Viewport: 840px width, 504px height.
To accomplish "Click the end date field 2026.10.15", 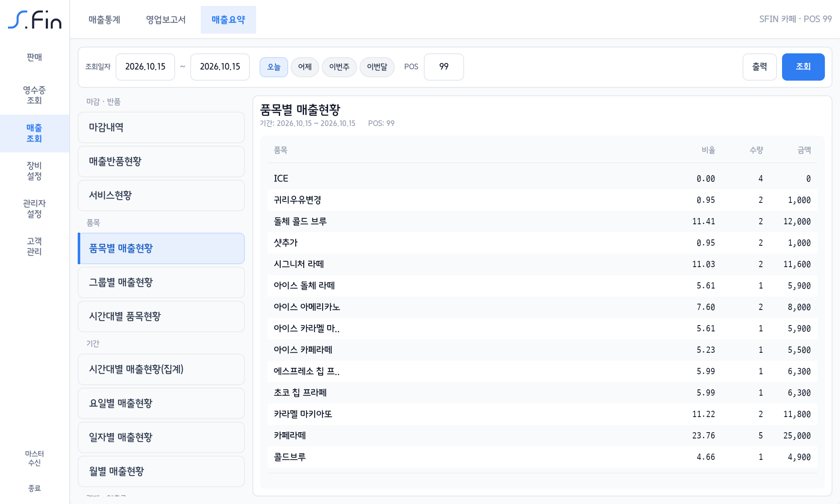I will click(220, 67).
